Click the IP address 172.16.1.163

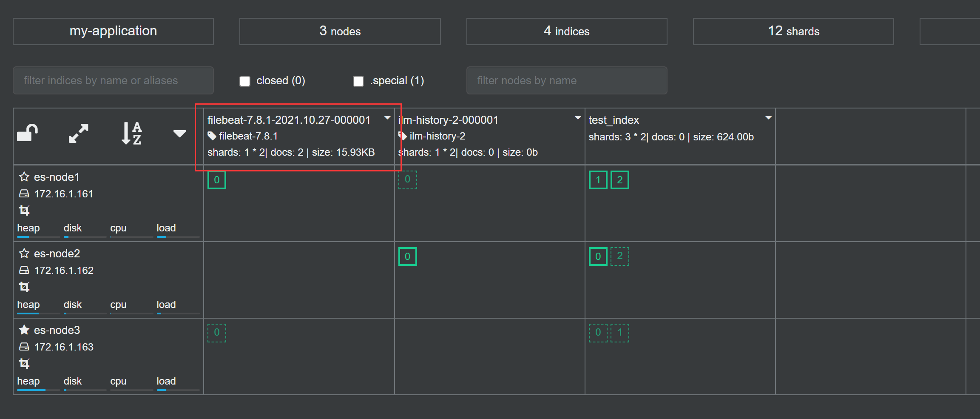click(64, 347)
